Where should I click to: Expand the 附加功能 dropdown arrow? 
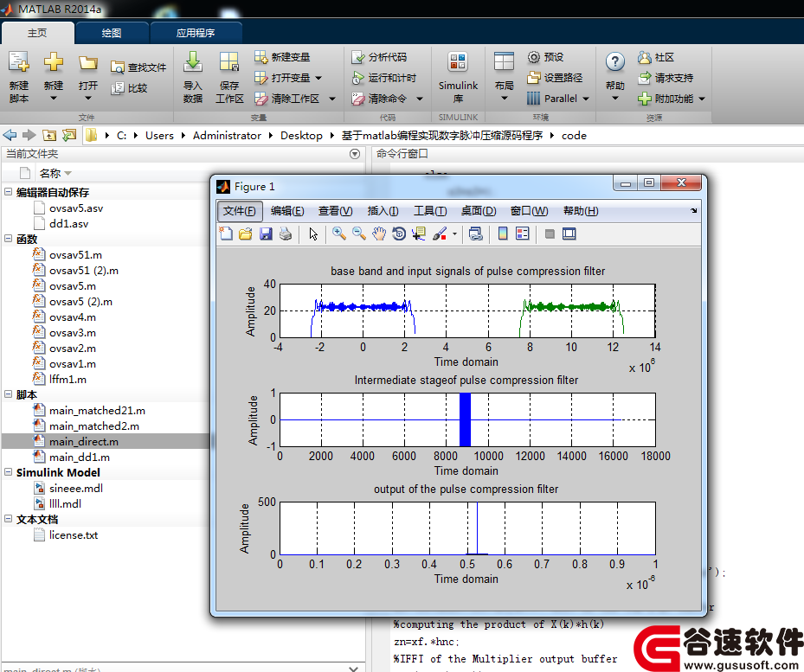pos(702,99)
